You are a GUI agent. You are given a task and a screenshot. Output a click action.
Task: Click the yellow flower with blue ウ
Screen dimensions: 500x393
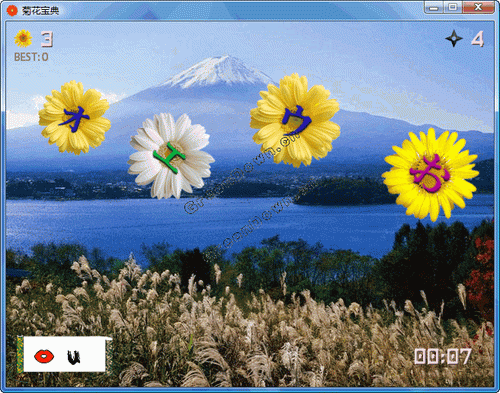click(x=295, y=120)
